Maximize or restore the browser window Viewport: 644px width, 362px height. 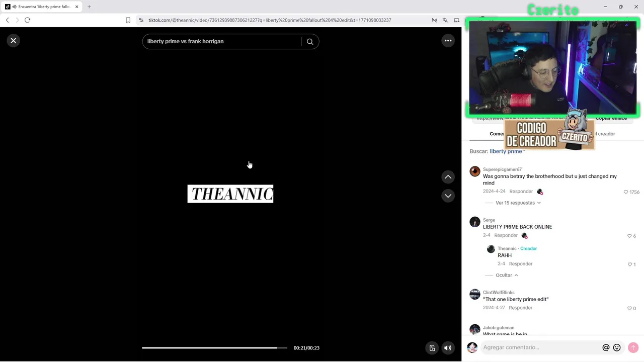(621, 7)
